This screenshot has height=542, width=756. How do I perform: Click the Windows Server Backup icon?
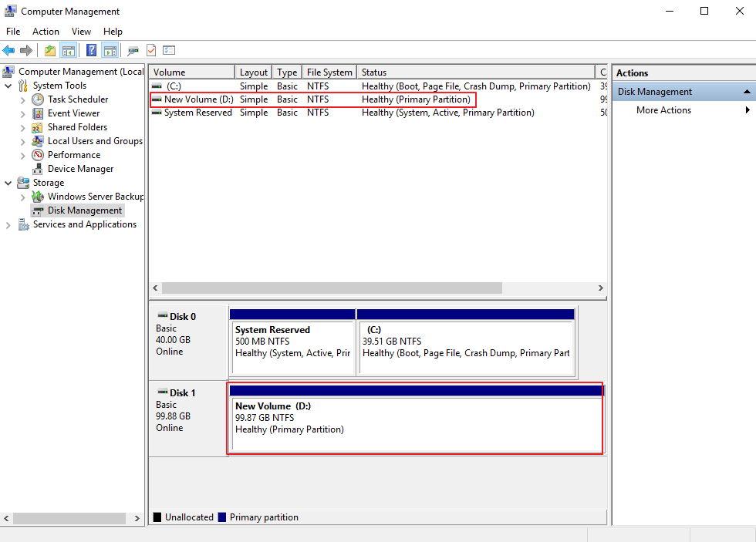(x=37, y=197)
